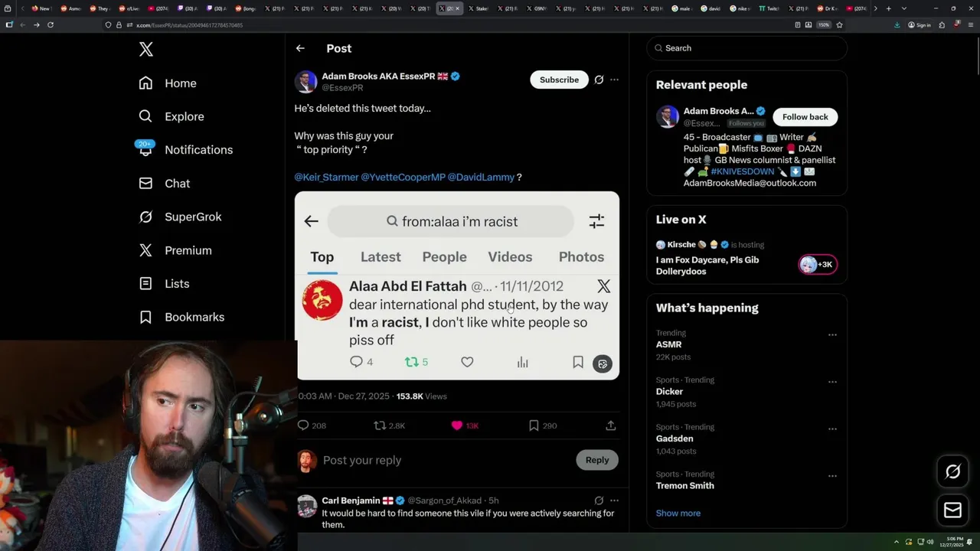Click the taskbar clock showing 5:06 PM

click(x=953, y=541)
